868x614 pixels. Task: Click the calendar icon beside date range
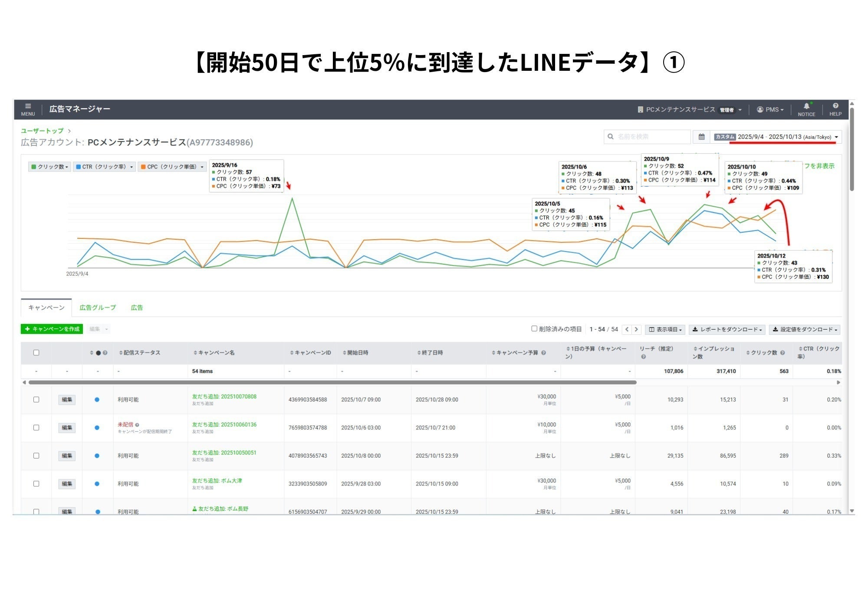[x=701, y=137]
